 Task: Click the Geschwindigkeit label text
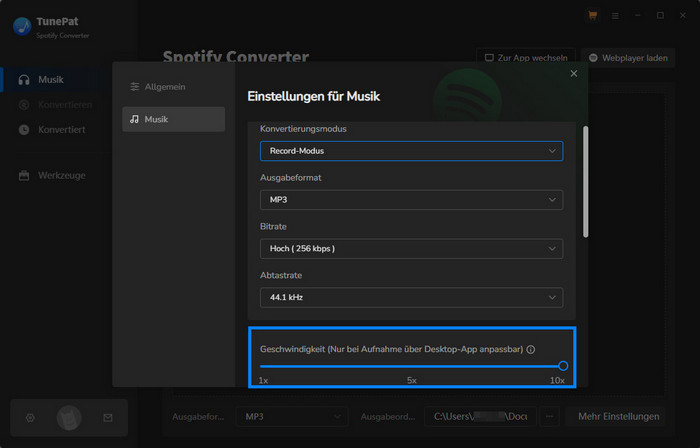coord(392,349)
